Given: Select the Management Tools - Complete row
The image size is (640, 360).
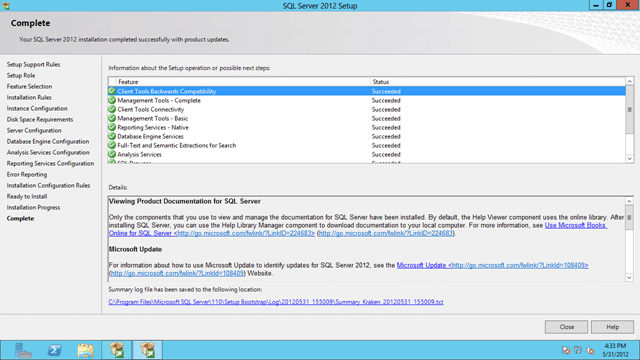Looking at the screenshot, I should click(x=367, y=100).
